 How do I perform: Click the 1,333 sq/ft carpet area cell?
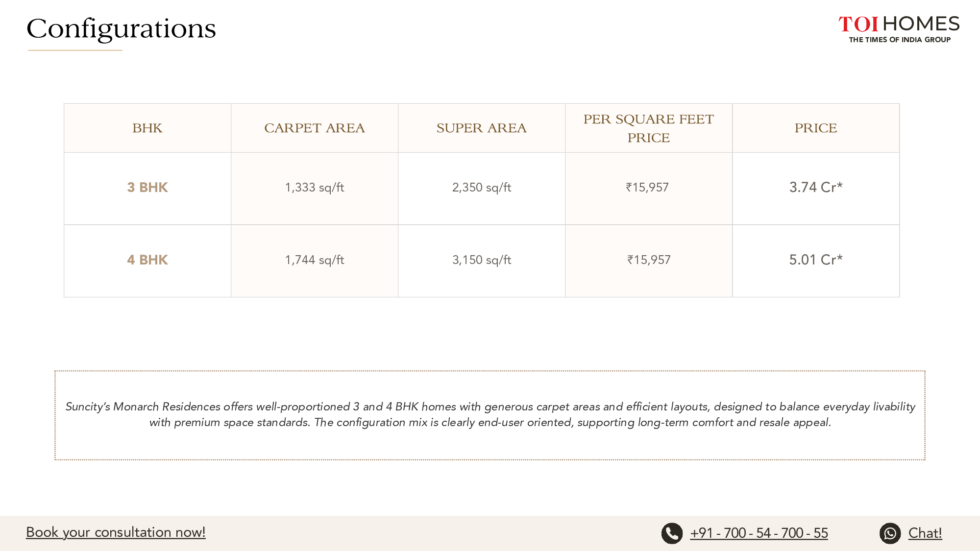(315, 188)
